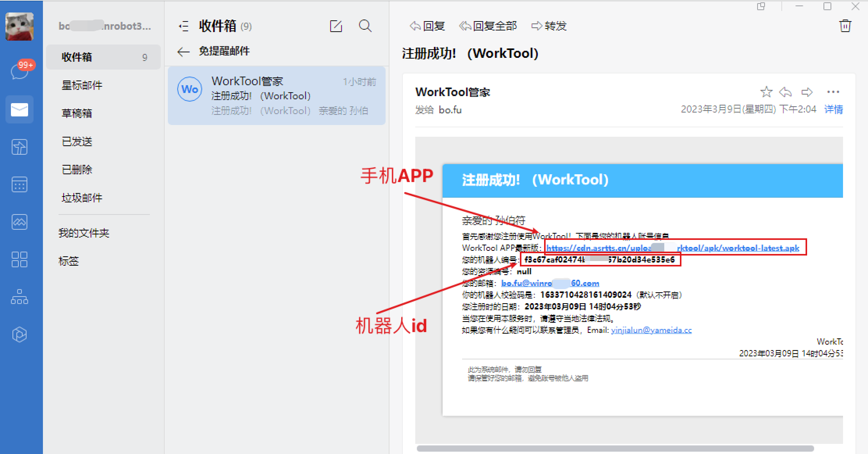Open the 已发送 sent folder
The height and width of the screenshot is (454, 868).
pyautogui.click(x=77, y=141)
